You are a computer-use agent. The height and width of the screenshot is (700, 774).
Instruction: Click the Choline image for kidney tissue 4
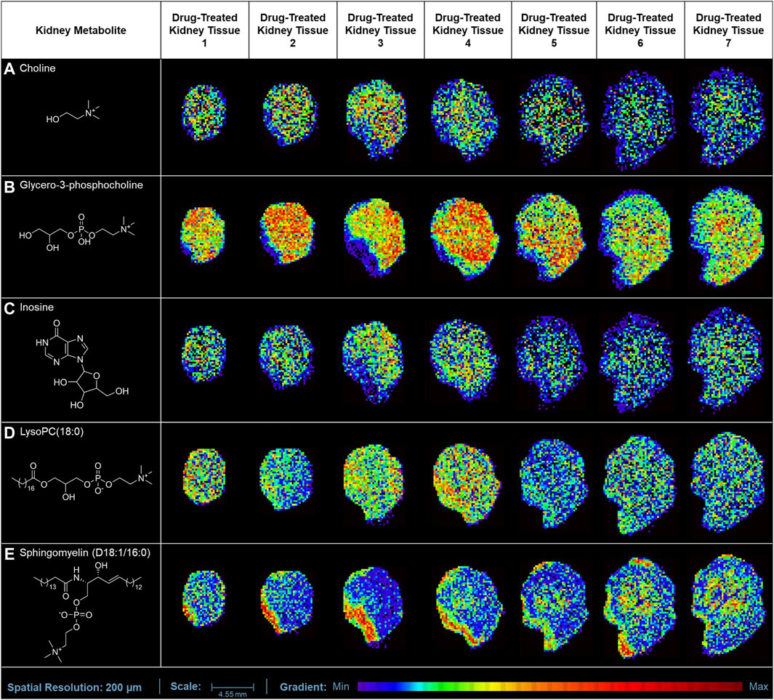coord(465,119)
